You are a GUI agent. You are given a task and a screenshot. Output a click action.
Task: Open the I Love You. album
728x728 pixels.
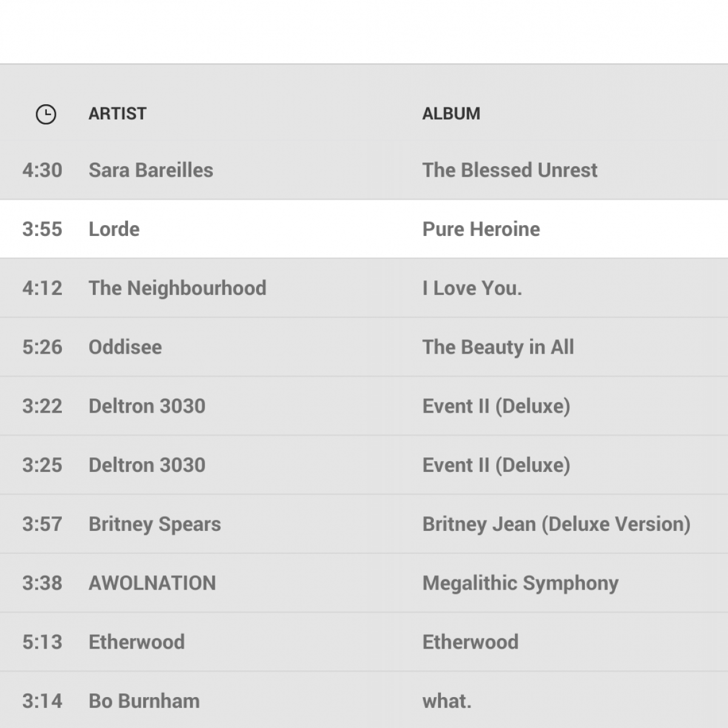click(x=472, y=288)
